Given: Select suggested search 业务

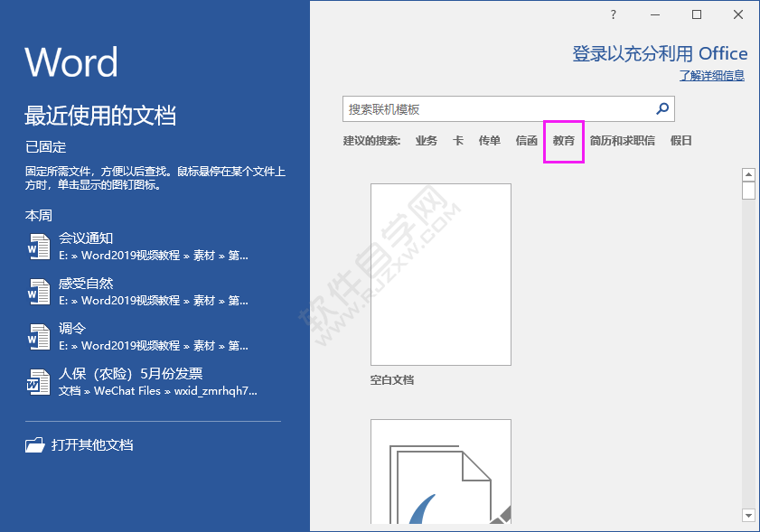Looking at the screenshot, I should pos(426,141).
